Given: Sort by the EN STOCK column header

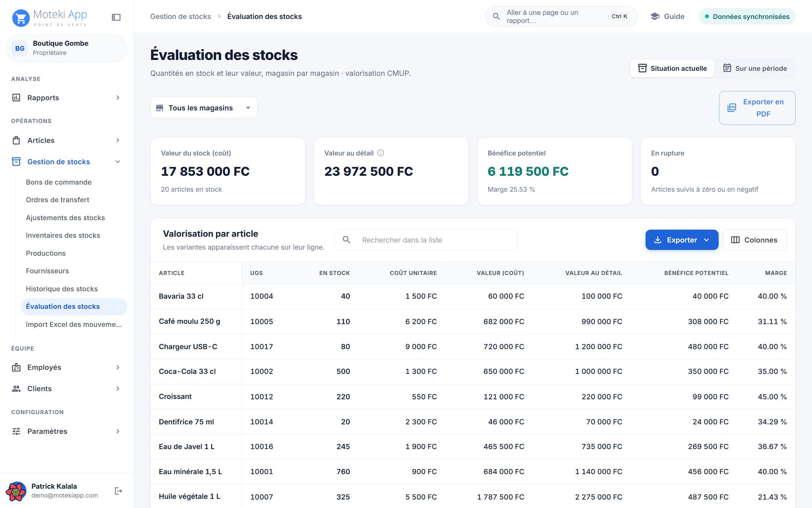Looking at the screenshot, I should point(334,273).
